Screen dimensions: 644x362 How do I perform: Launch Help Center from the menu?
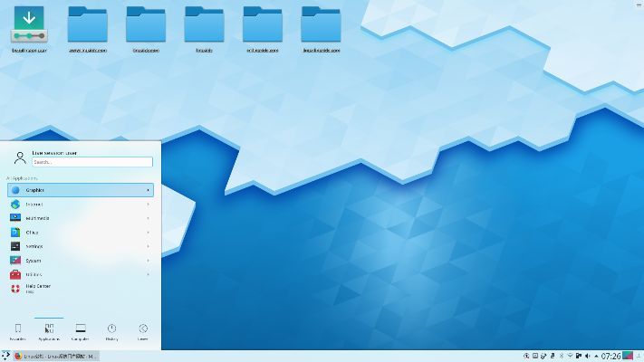click(x=81, y=289)
